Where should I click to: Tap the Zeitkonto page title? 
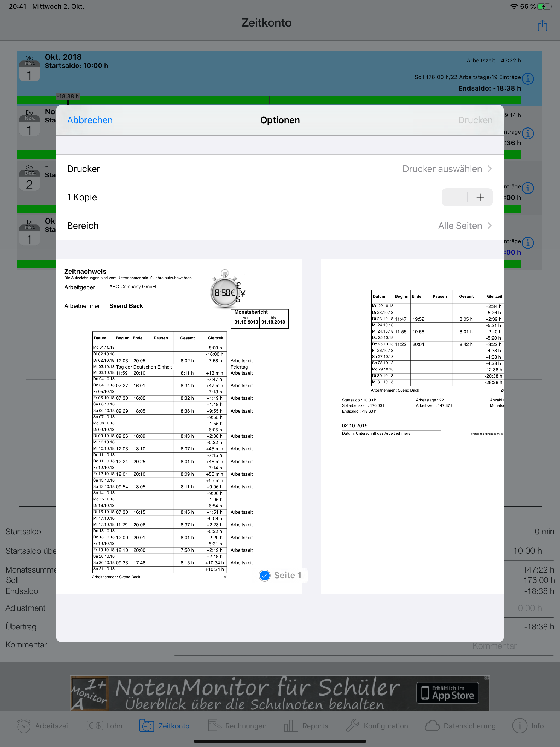click(266, 23)
